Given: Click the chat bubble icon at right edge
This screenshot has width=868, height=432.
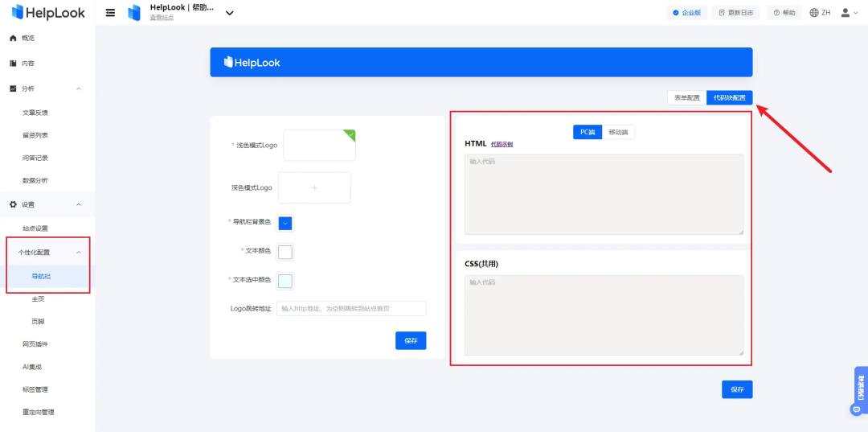Looking at the screenshot, I should [x=855, y=409].
